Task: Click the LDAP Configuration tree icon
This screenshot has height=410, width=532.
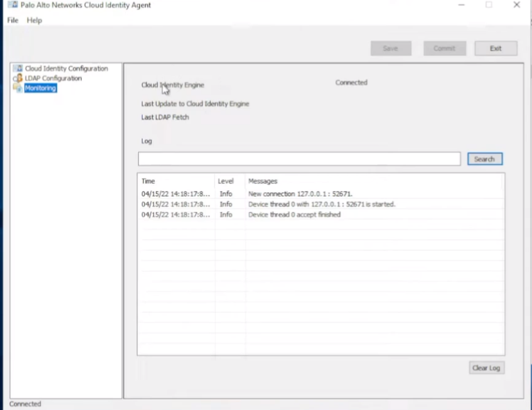Action: [x=17, y=78]
